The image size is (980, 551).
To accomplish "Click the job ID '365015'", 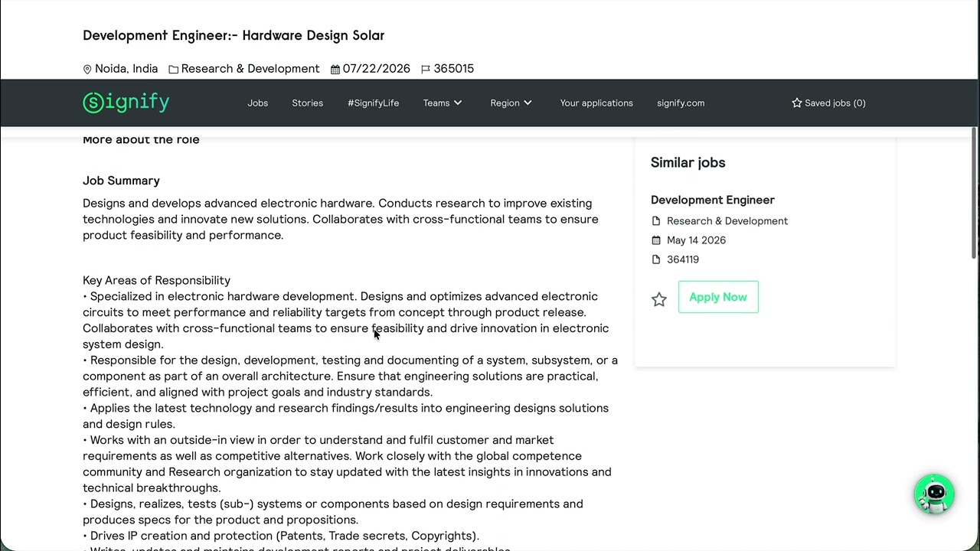I will 454,69.
